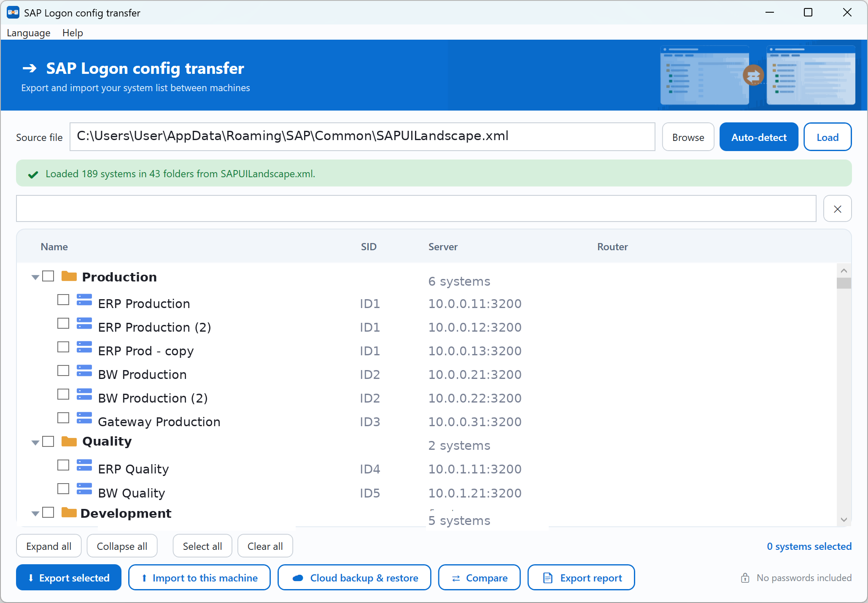This screenshot has width=868, height=603.
Task: Open Cloud backup & restore
Action: 355,578
